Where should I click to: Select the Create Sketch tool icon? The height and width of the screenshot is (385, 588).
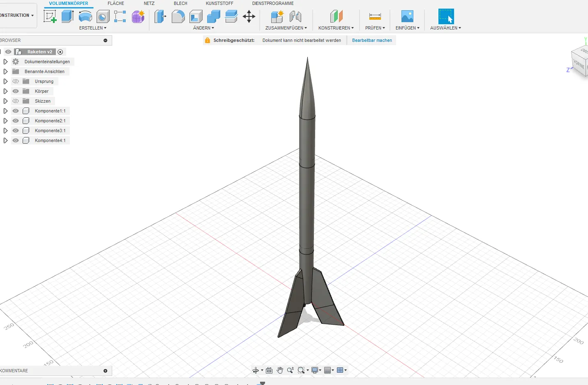point(50,16)
